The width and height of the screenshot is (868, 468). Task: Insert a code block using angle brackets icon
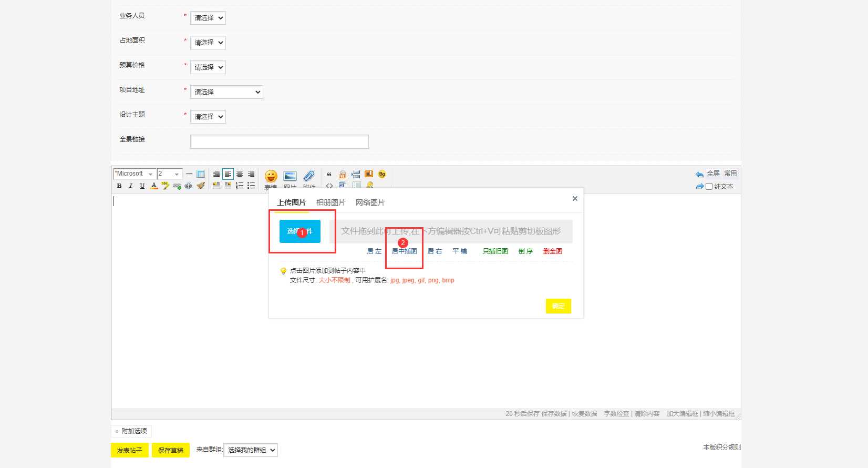coord(329,186)
